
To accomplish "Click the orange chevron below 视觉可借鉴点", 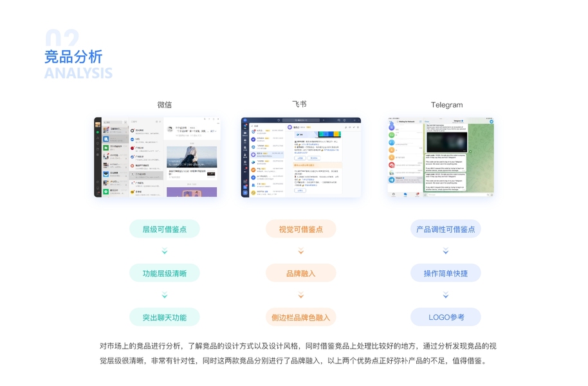I will [300, 251].
